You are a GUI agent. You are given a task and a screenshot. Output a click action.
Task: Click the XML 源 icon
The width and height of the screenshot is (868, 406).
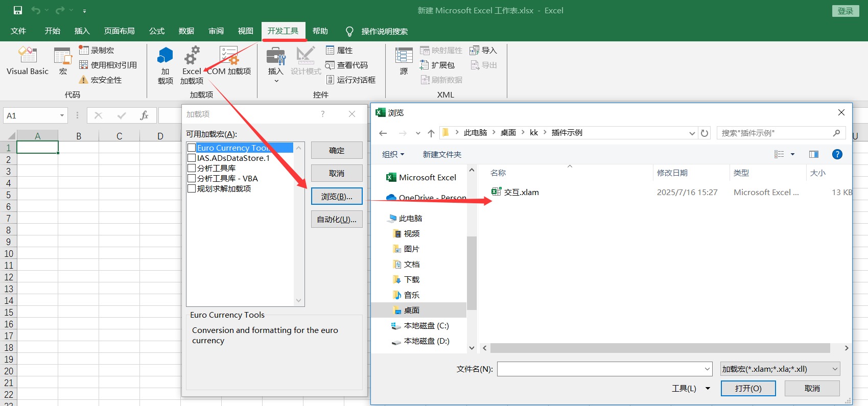[x=404, y=55]
